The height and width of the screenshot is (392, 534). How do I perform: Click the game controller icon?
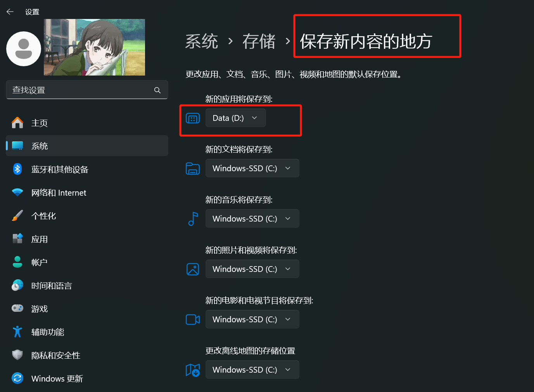[17, 308]
